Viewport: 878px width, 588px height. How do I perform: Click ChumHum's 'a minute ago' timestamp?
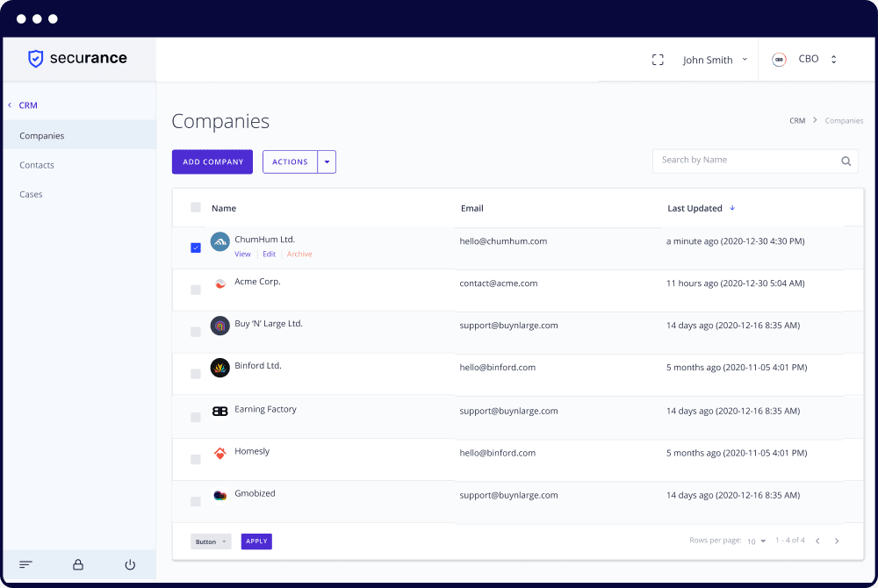click(x=735, y=241)
